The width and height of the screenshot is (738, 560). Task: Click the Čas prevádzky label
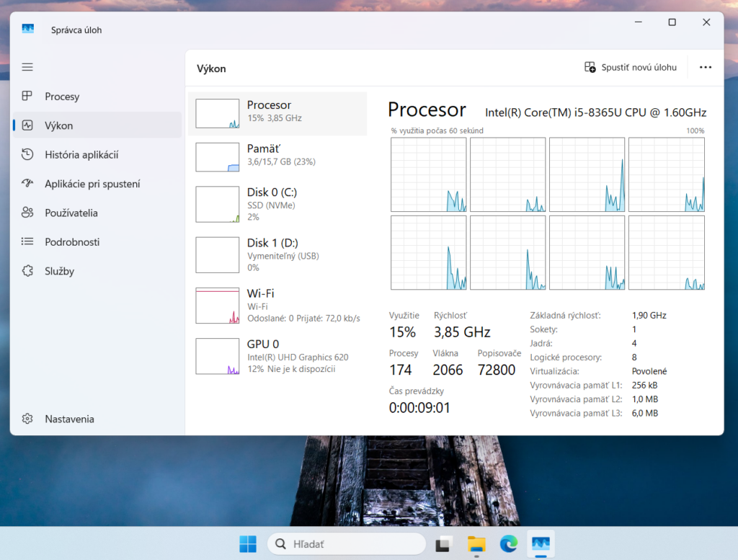[416, 391]
